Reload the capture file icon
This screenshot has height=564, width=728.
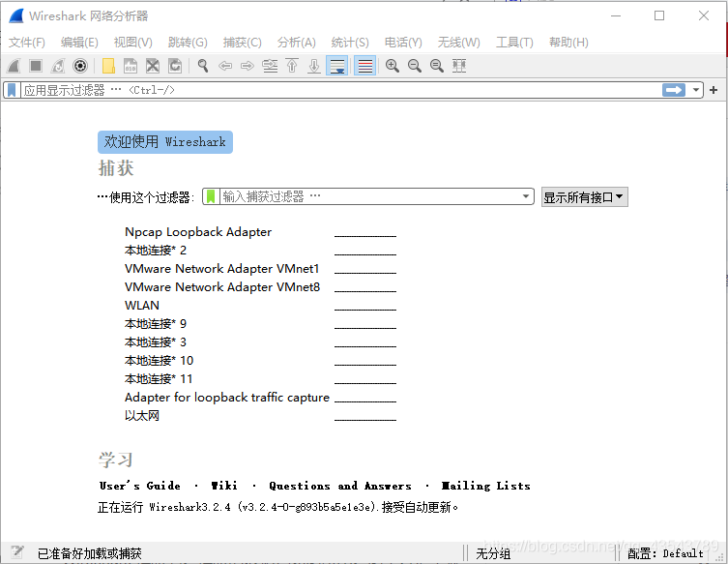175,66
